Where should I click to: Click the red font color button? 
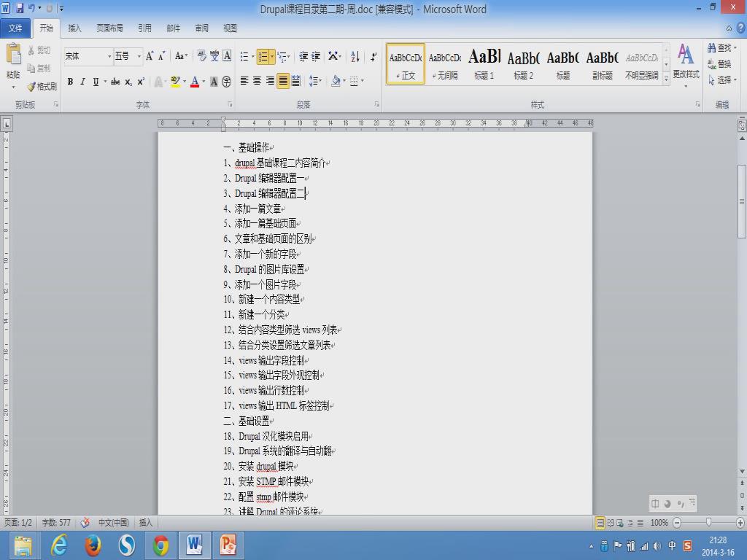pyautogui.click(x=195, y=82)
